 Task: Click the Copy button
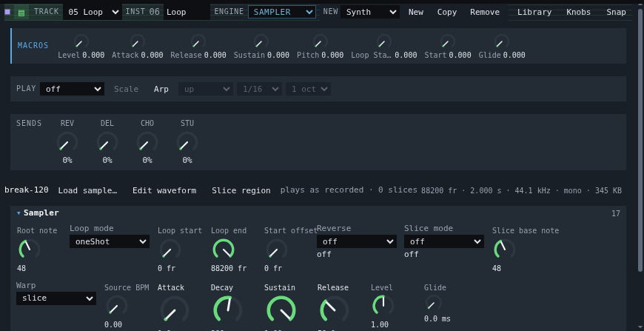coord(447,12)
